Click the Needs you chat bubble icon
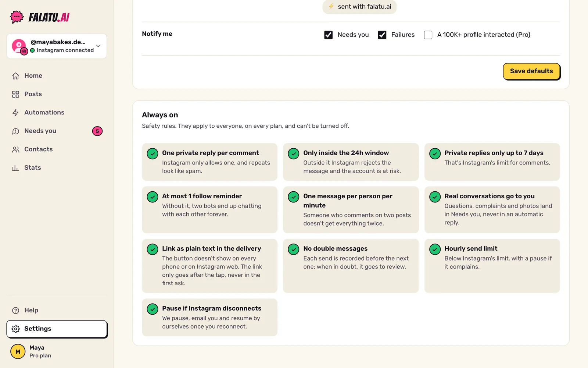This screenshot has height=368, width=588. point(15,131)
